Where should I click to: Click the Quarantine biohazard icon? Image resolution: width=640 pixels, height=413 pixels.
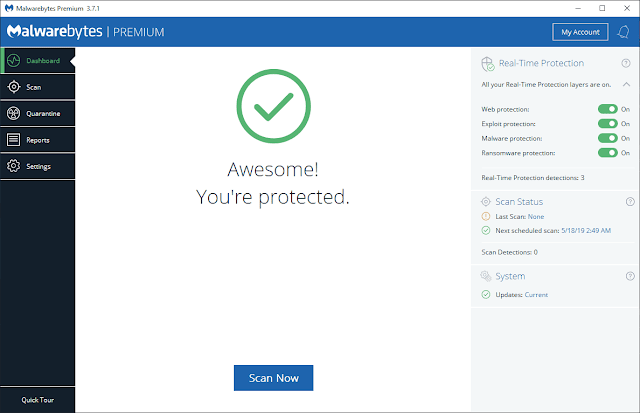tap(13, 113)
